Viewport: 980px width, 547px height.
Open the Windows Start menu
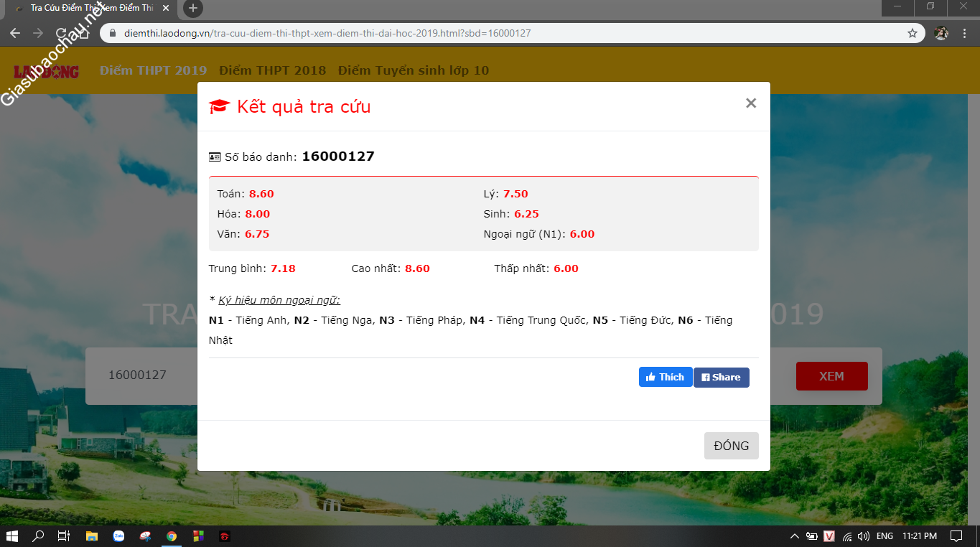coord(12,536)
